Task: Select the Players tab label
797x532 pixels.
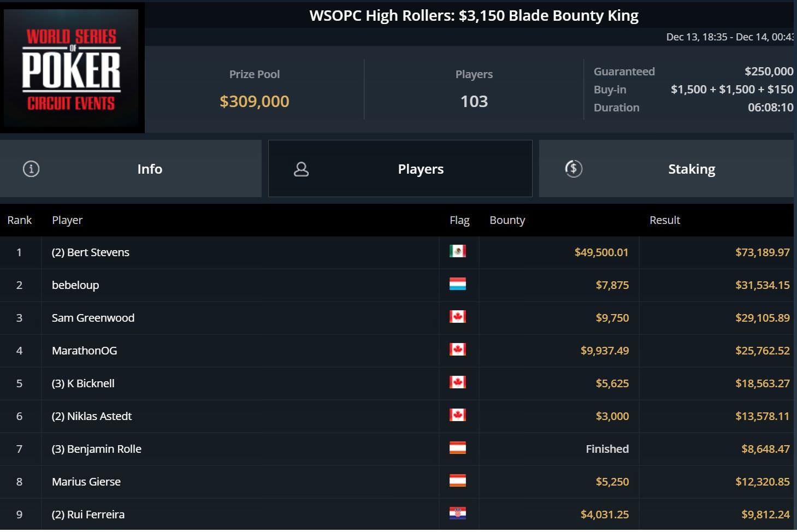Action: pos(421,169)
